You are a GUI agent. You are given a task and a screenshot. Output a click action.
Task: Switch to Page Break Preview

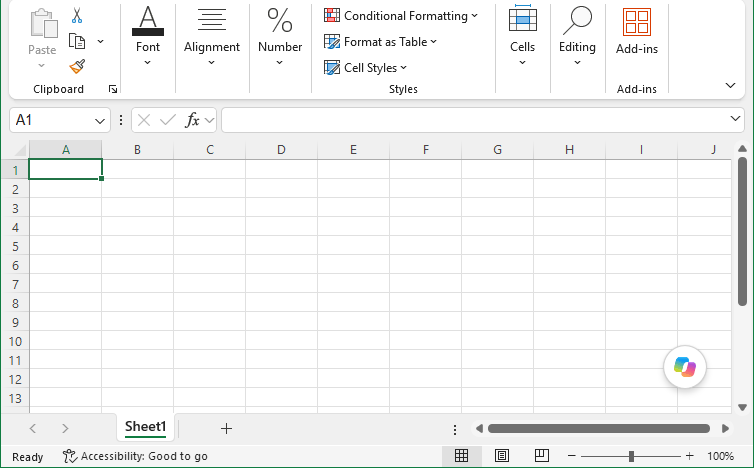click(x=541, y=455)
